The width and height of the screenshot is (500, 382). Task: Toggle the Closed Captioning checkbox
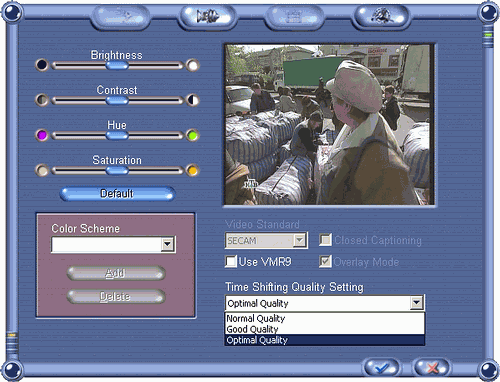pyautogui.click(x=325, y=240)
